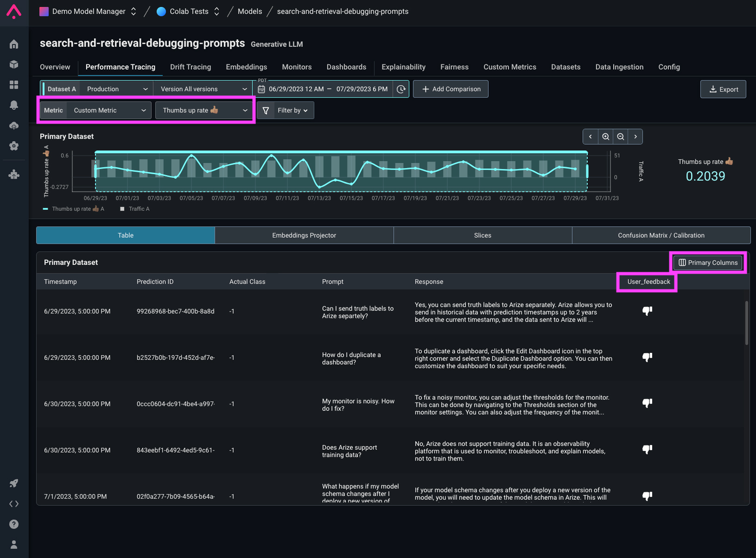Viewport: 756px width, 558px height.
Task: Open the Colab Tests project switcher chevrons
Action: 216,11
